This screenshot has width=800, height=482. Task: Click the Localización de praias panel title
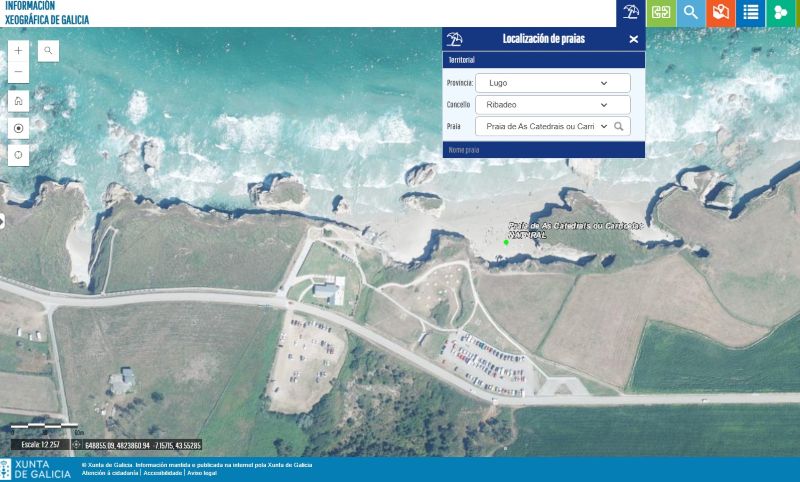(543, 39)
